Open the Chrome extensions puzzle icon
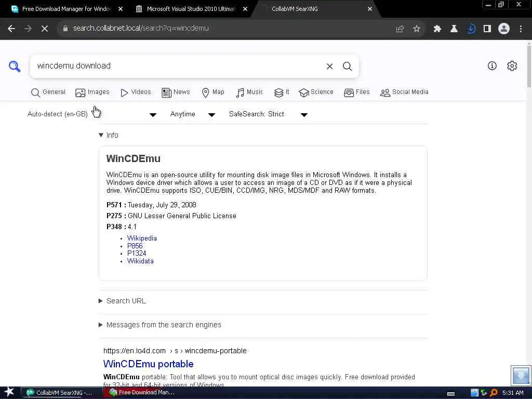The image size is (532, 399). (437, 29)
